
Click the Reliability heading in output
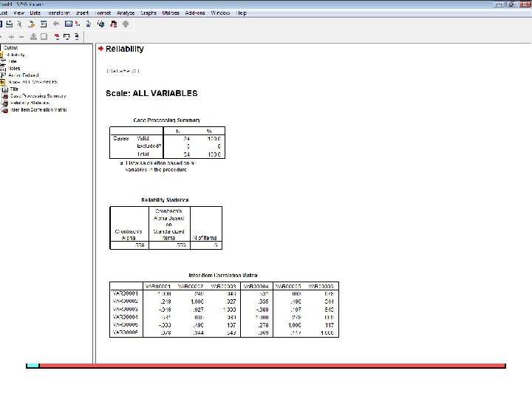[x=125, y=49]
